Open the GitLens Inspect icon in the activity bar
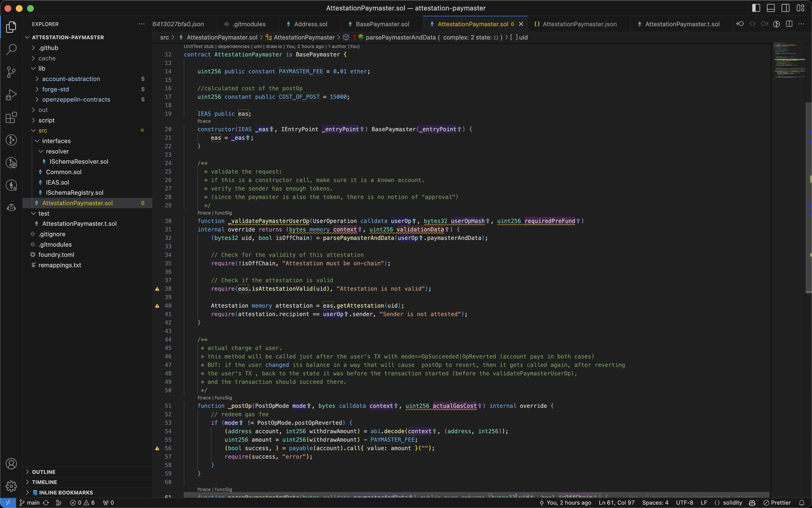This screenshot has height=508, width=812. click(x=11, y=163)
